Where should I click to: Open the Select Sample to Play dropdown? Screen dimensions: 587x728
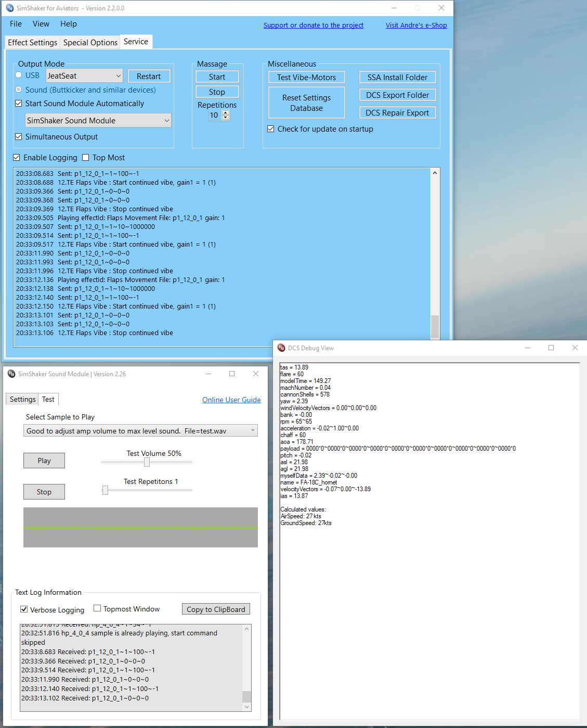coord(140,431)
